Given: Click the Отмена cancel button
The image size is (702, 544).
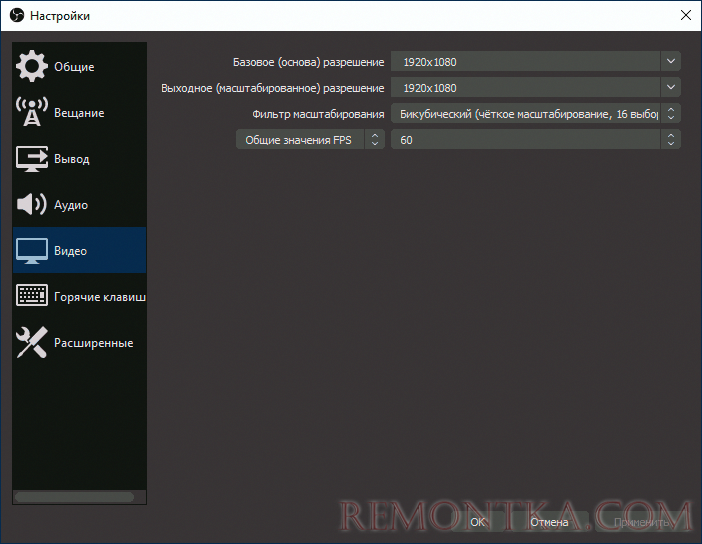Looking at the screenshot, I should click(549, 522).
